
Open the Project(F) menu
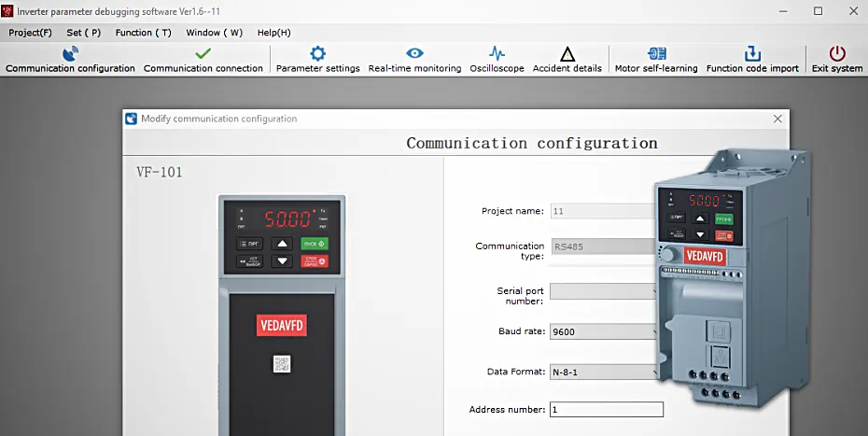point(31,33)
